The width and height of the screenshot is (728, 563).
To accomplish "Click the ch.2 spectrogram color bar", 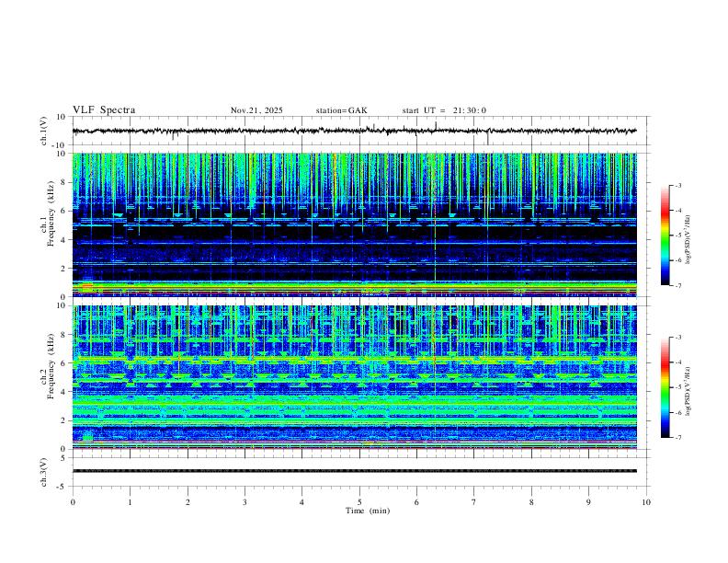I will pos(665,387).
